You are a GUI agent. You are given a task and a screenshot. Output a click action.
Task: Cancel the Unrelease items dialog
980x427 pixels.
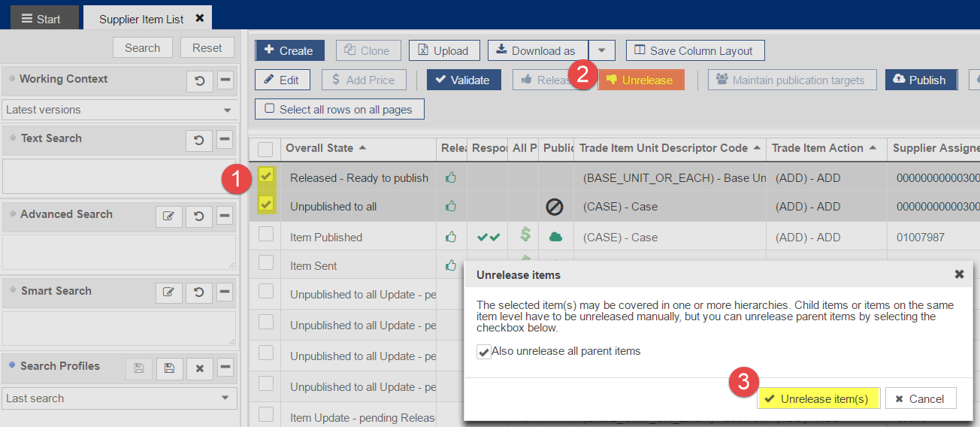(x=921, y=398)
